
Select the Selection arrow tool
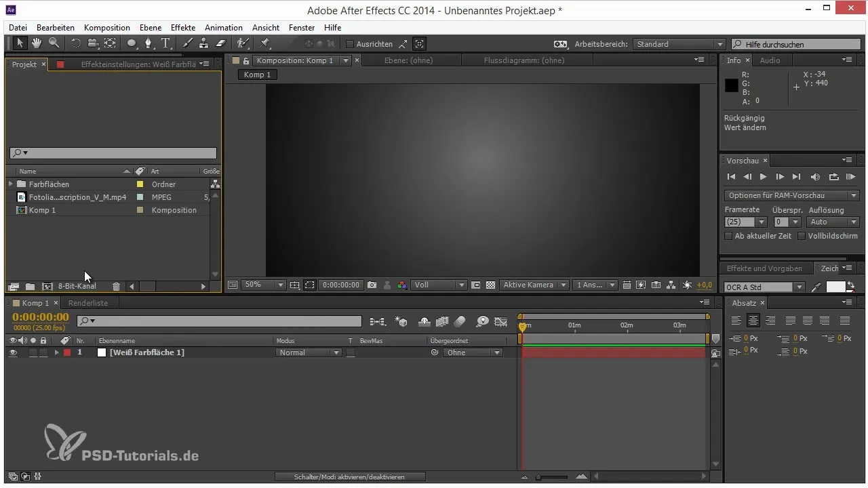pyautogui.click(x=20, y=43)
